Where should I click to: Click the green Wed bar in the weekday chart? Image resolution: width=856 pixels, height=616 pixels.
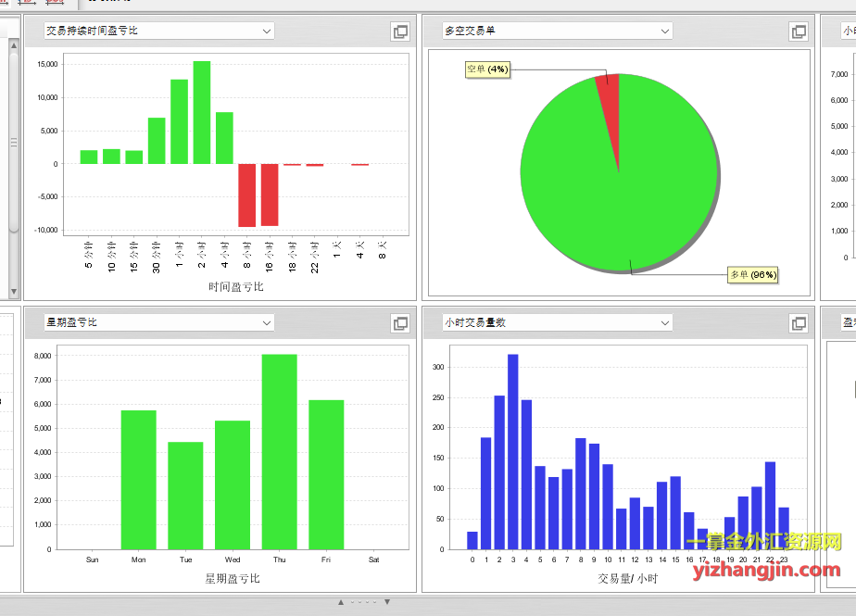(233, 485)
